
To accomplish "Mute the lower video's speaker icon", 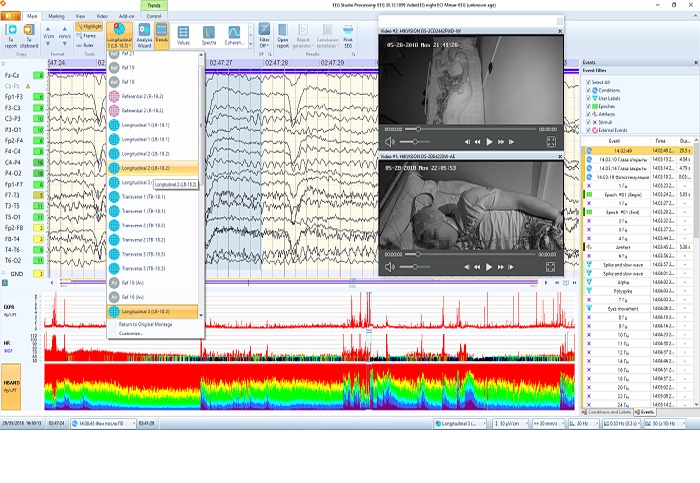I will (x=388, y=268).
